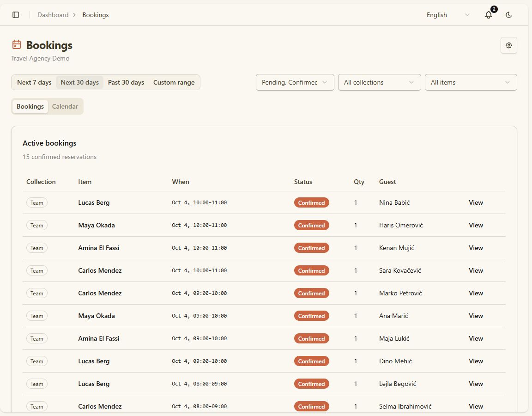The height and width of the screenshot is (416, 532).
Task: Click Confirmed badge in Nina Babić row
Action: tap(311, 202)
